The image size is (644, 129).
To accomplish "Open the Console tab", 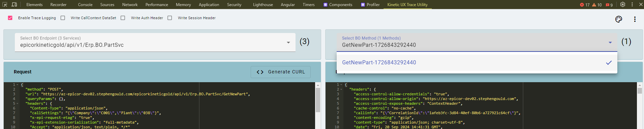I will click(85, 5).
